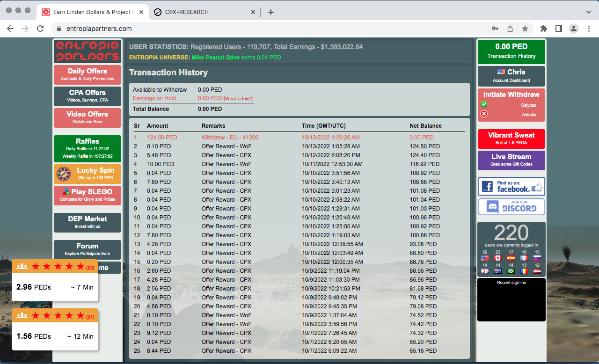Image resolution: width=599 pixels, height=364 pixels.
Task: Switch to the CPX-RESEARCH tab
Action: pyautogui.click(x=205, y=12)
